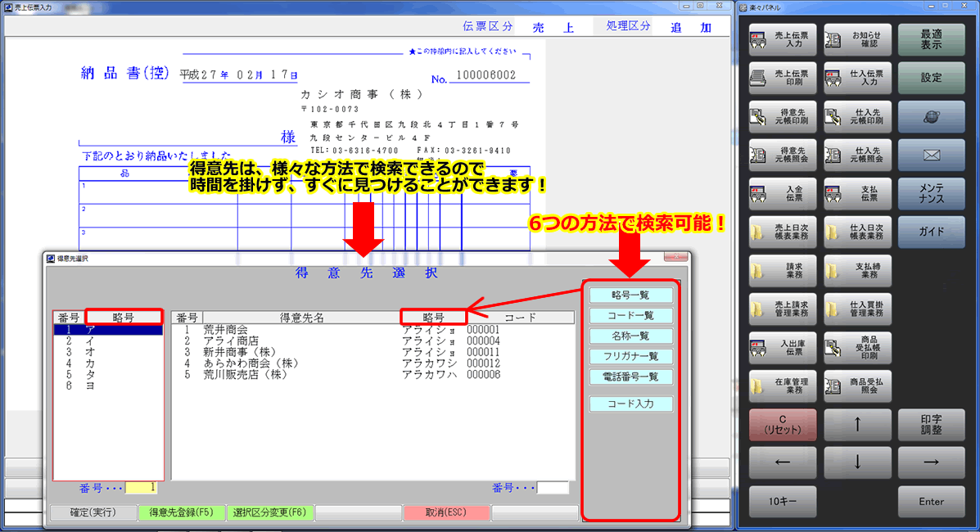Switch to フリガナ一覧 search list

coord(631,357)
